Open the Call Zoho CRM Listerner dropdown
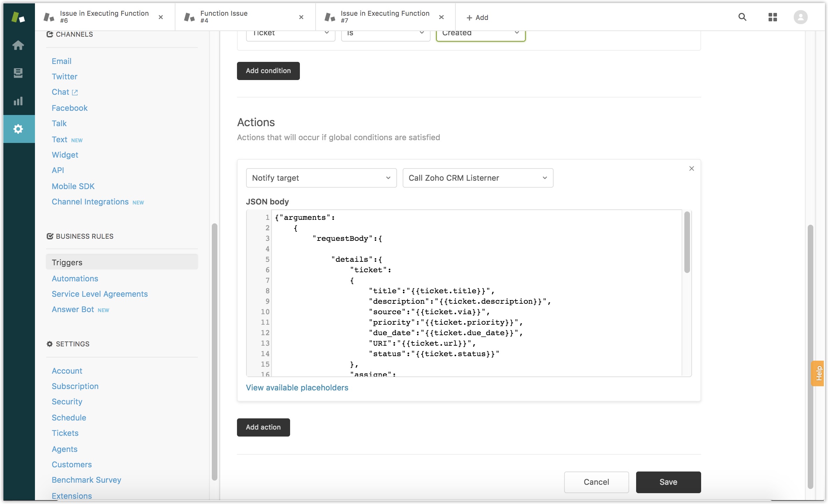Viewport: 828px width, 504px height. (x=477, y=178)
